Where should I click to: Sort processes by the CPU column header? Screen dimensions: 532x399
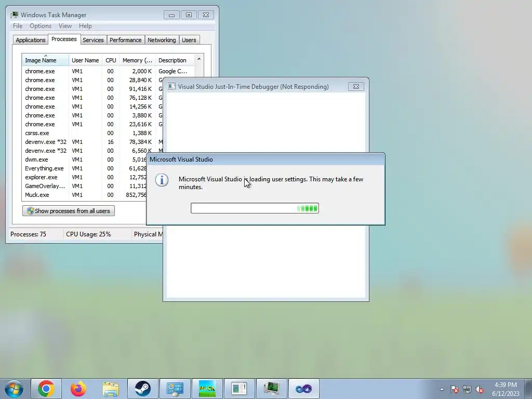pyautogui.click(x=111, y=60)
